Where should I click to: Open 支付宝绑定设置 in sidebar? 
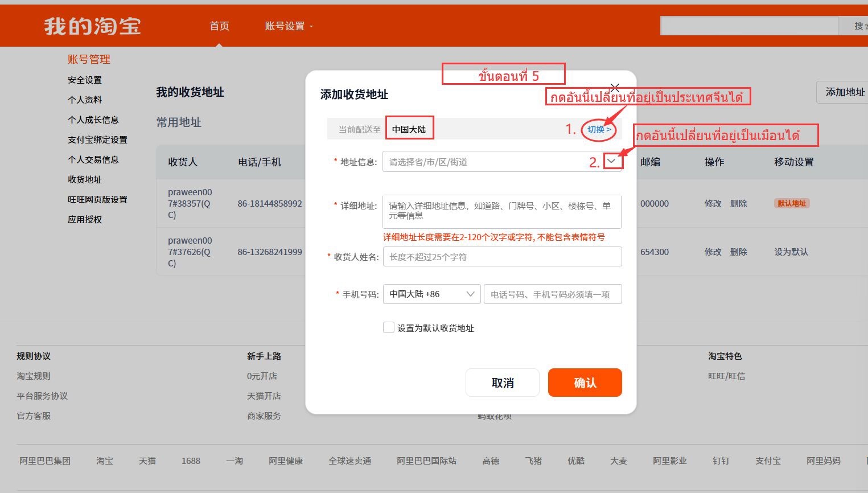coord(97,140)
